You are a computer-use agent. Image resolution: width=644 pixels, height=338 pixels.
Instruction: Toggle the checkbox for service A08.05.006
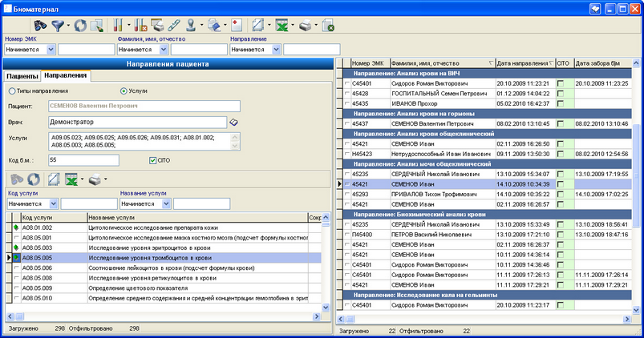click(16, 268)
